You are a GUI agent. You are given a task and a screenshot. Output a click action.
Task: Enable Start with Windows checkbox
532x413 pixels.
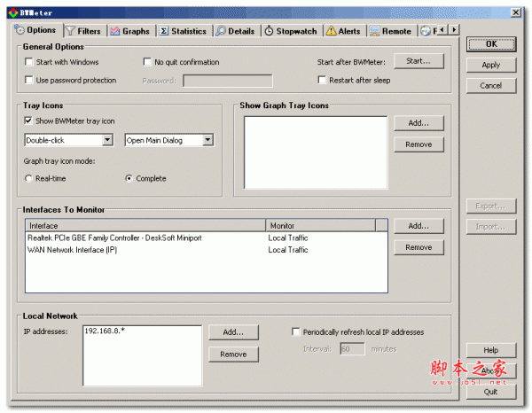(x=29, y=62)
